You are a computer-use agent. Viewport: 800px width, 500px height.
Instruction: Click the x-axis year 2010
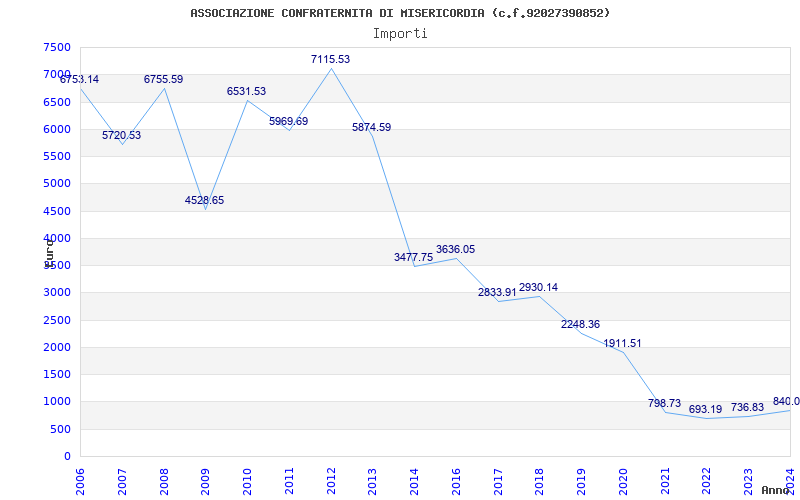point(247,482)
